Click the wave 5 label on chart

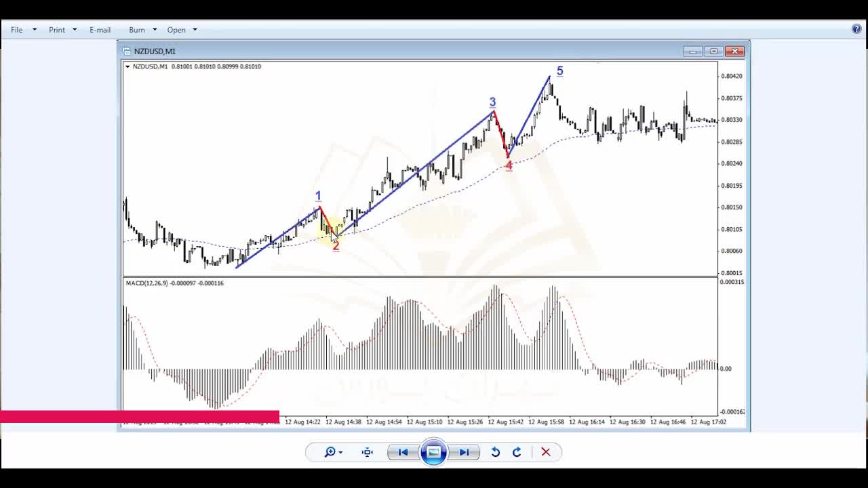(559, 71)
